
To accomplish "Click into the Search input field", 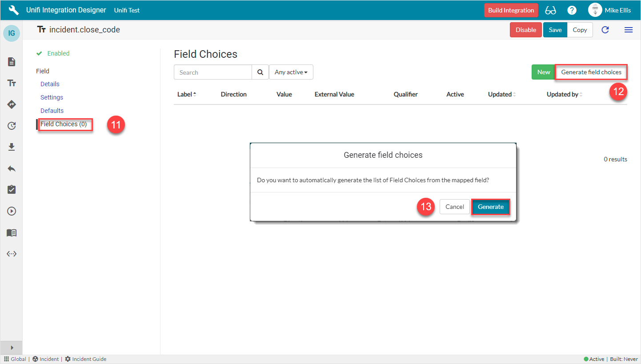I will [213, 72].
